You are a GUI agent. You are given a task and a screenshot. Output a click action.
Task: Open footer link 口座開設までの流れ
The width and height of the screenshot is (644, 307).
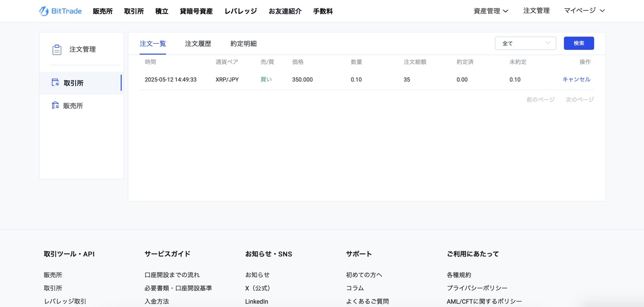(172, 275)
